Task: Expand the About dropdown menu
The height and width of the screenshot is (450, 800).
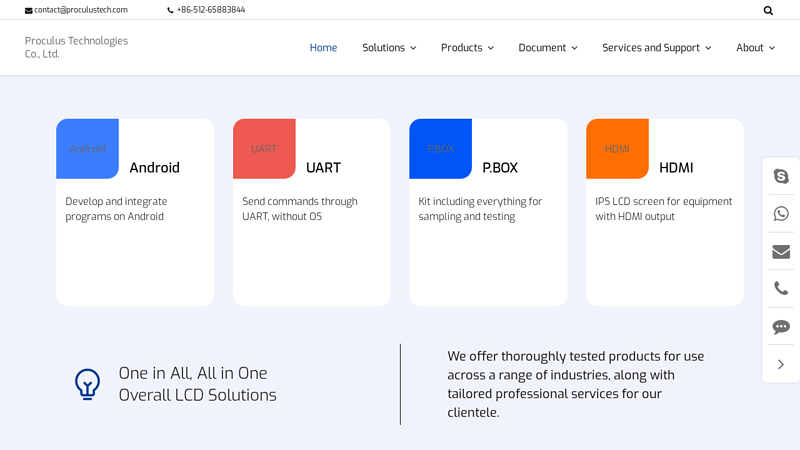Action: (756, 47)
